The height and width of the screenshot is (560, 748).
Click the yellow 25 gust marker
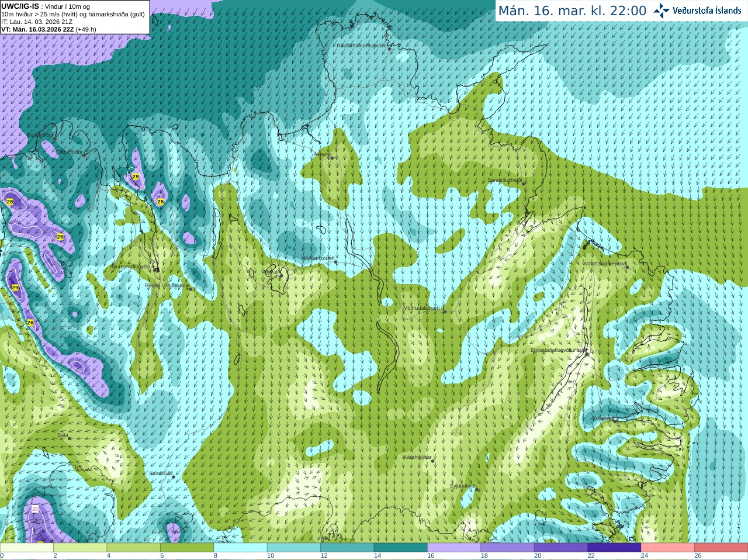pos(161,202)
